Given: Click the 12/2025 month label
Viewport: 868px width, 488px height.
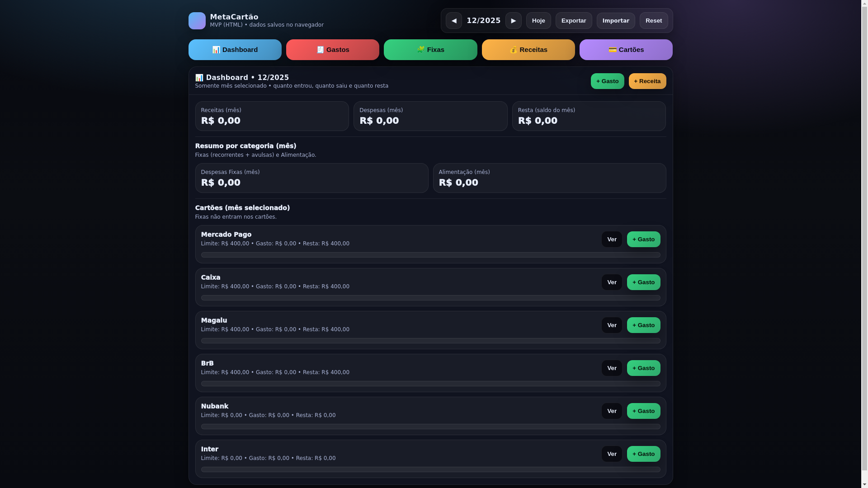Looking at the screenshot, I should click(483, 21).
